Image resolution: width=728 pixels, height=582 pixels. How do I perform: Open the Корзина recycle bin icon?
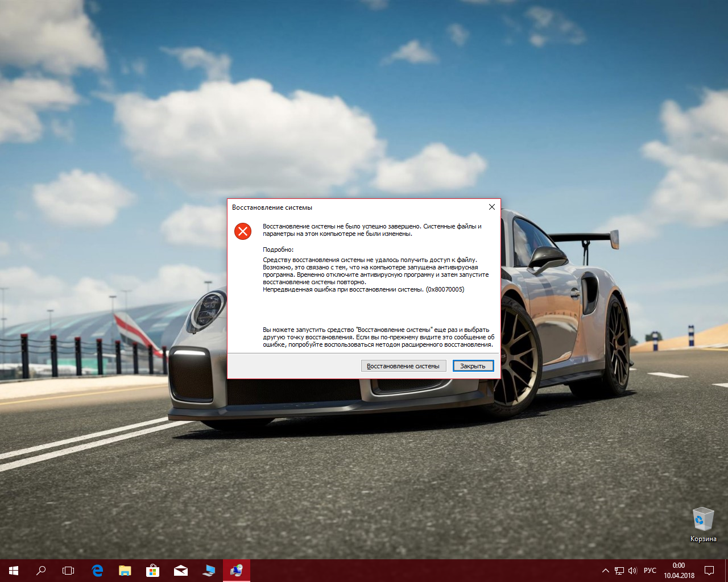[703, 525]
